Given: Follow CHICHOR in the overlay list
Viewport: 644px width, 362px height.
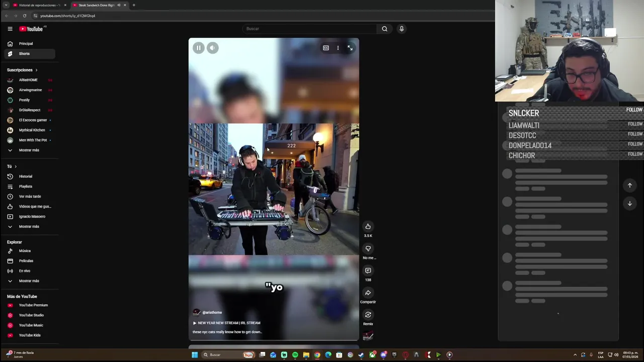Looking at the screenshot, I should pyautogui.click(x=635, y=154).
